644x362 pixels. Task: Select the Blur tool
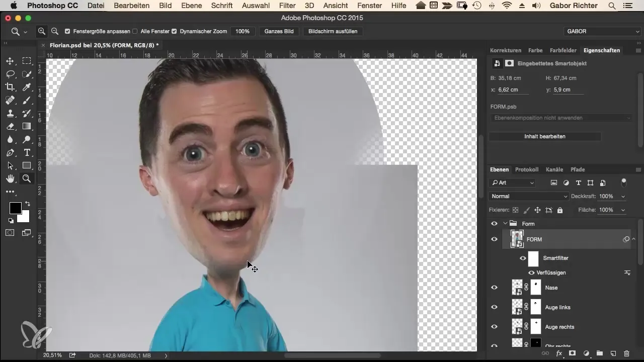10,139
